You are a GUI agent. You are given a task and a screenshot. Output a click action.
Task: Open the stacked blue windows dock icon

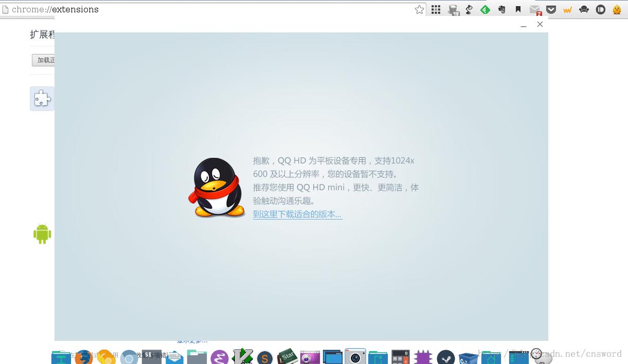[332, 357]
